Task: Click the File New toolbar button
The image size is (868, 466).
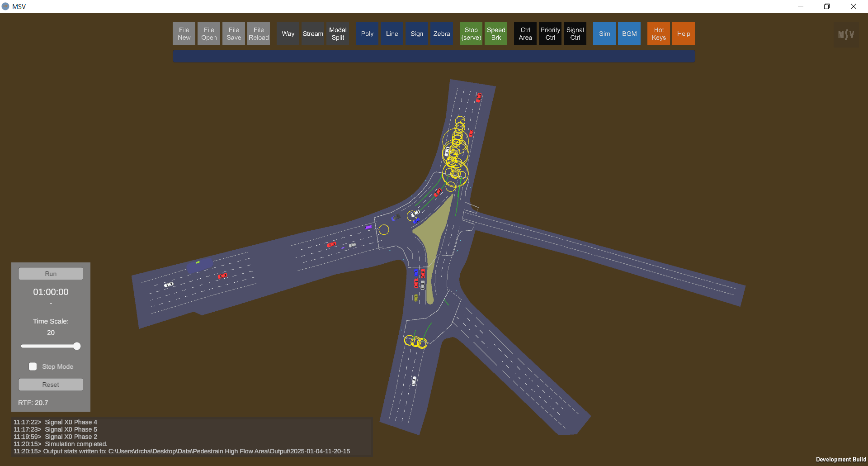Action: (184, 34)
